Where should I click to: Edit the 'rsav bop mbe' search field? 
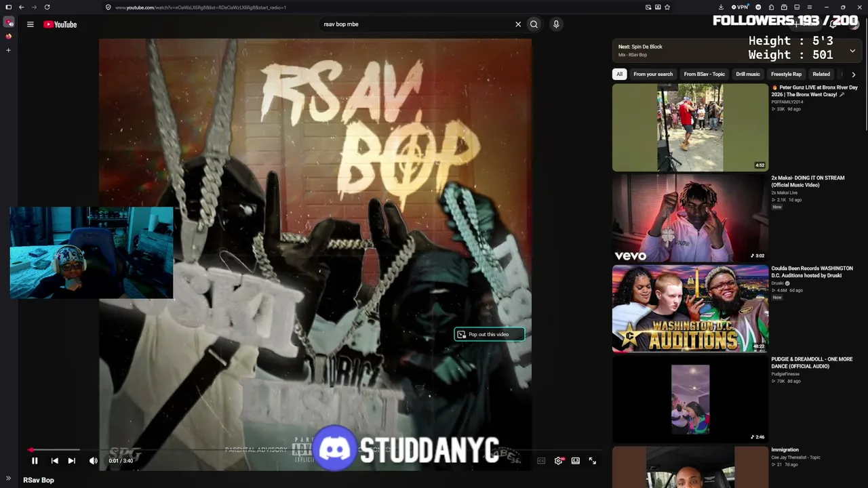click(x=415, y=24)
